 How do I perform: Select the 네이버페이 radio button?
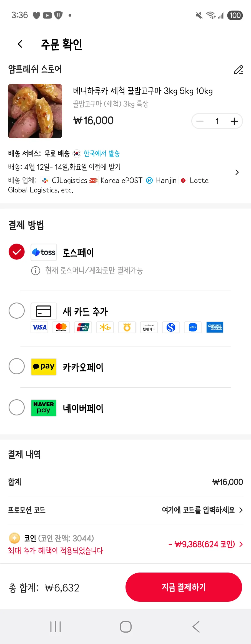pos(17,407)
